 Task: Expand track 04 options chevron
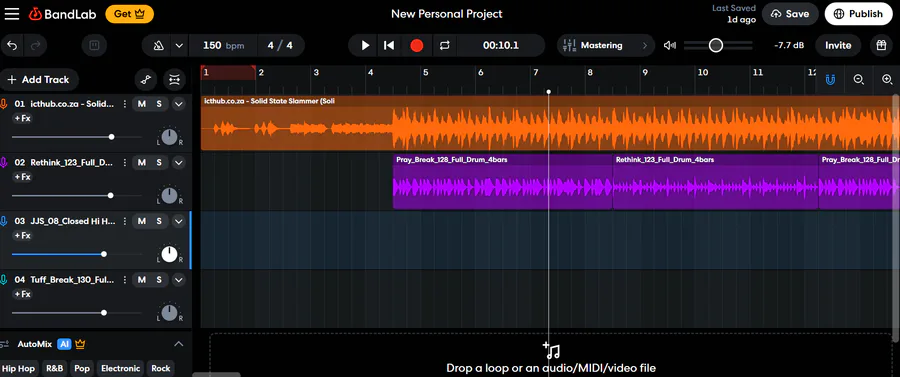coord(179,279)
